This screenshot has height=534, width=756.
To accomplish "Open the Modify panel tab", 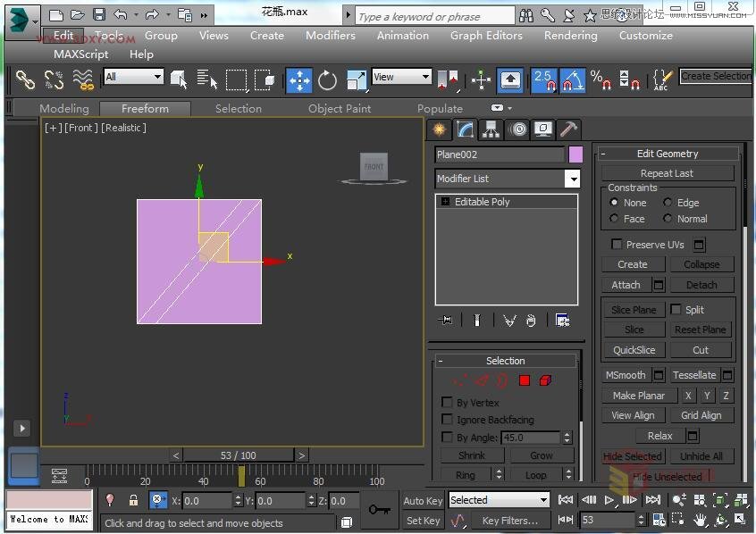I will 465,129.
